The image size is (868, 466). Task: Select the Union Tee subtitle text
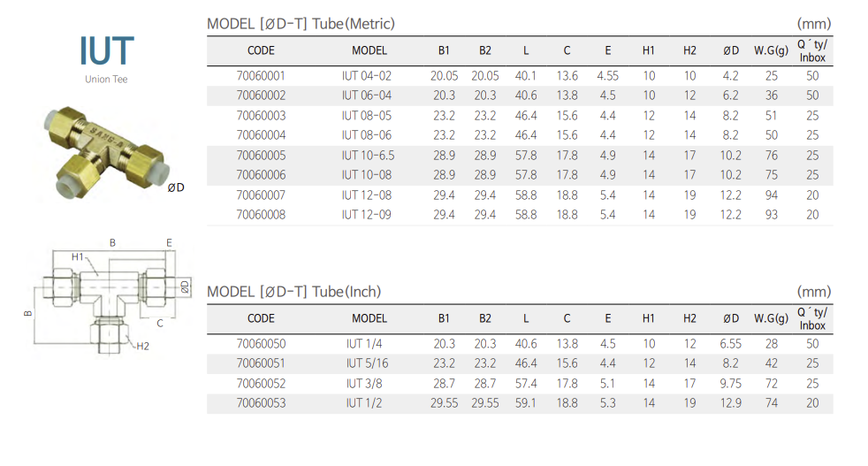click(x=107, y=80)
